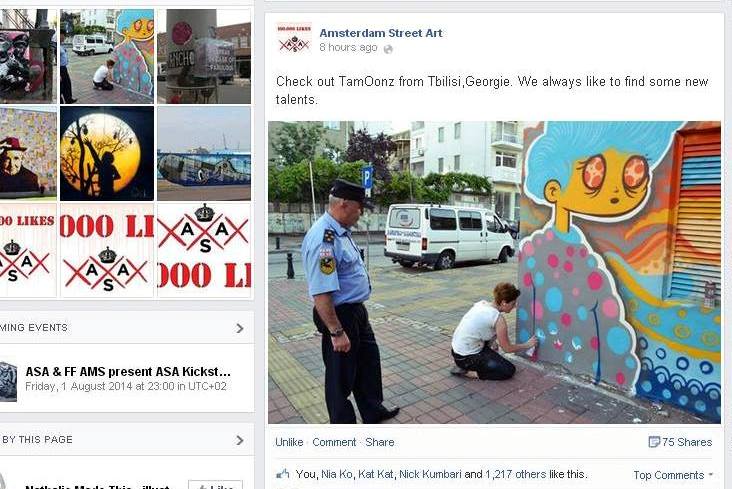Image resolution: width=732 pixels, height=489 pixels.
Task: Expand the Upcoming Events section chevron
Action: (x=239, y=328)
